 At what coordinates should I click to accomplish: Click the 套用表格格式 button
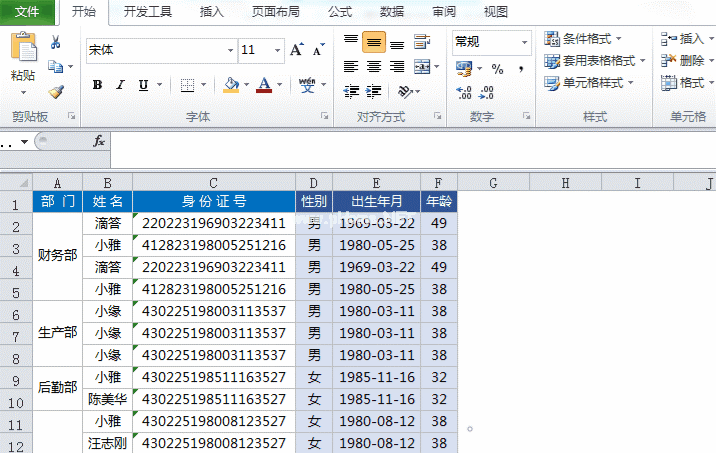click(594, 60)
